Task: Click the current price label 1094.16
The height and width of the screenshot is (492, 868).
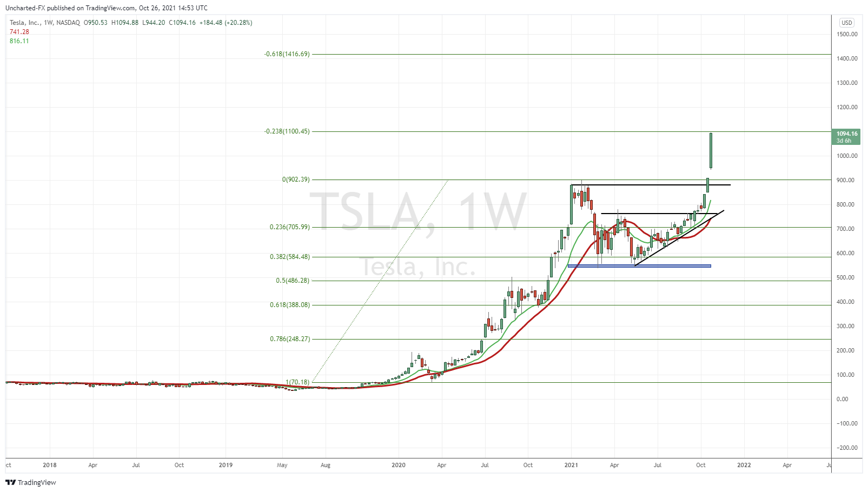Action: (847, 134)
